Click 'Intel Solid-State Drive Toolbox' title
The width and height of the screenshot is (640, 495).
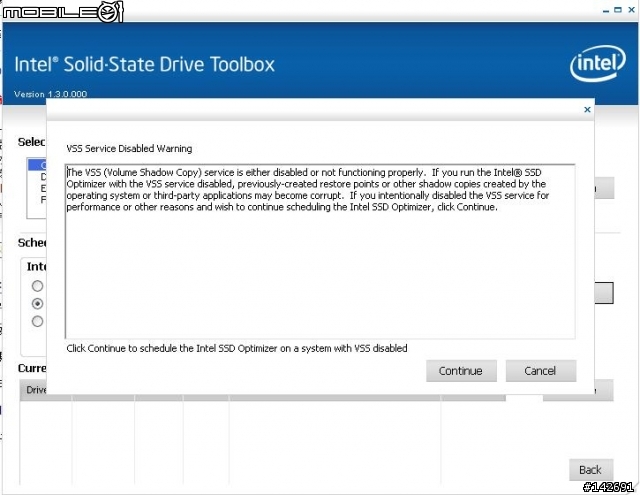pos(144,64)
